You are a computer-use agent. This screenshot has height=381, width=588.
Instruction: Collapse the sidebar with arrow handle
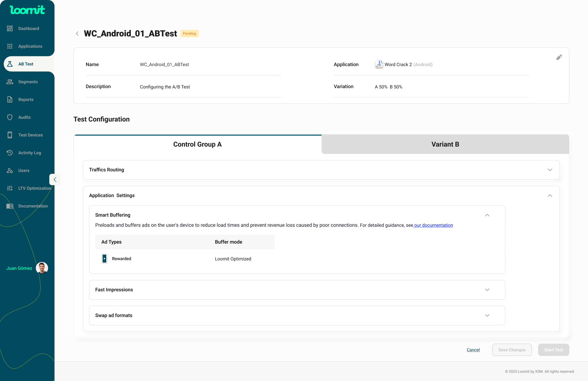tap(55, 180)
